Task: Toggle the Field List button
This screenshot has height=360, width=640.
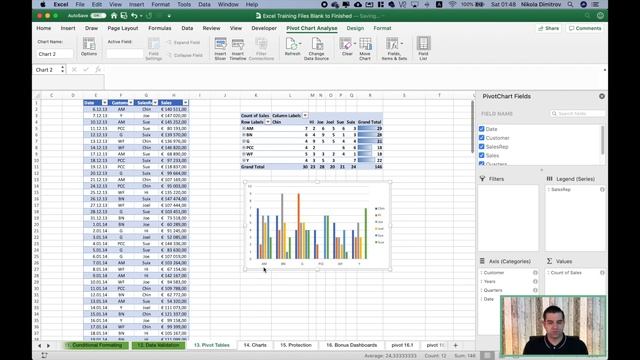Action: point(423,49)
